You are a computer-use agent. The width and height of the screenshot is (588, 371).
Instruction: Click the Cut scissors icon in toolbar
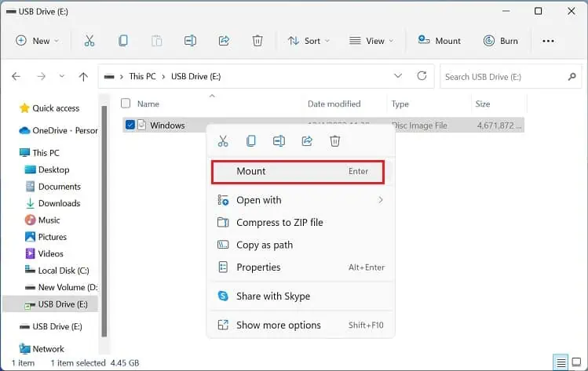click(x=89, y=41)
